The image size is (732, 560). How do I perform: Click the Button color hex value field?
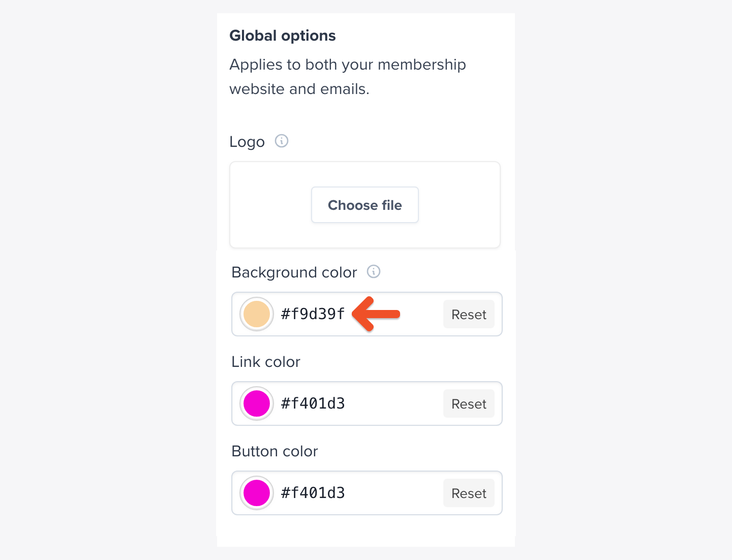313,493
